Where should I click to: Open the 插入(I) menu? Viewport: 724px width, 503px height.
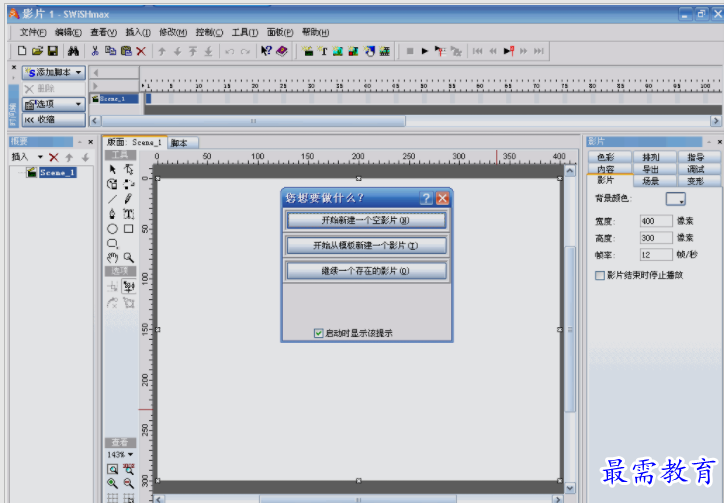pos(138,32)
